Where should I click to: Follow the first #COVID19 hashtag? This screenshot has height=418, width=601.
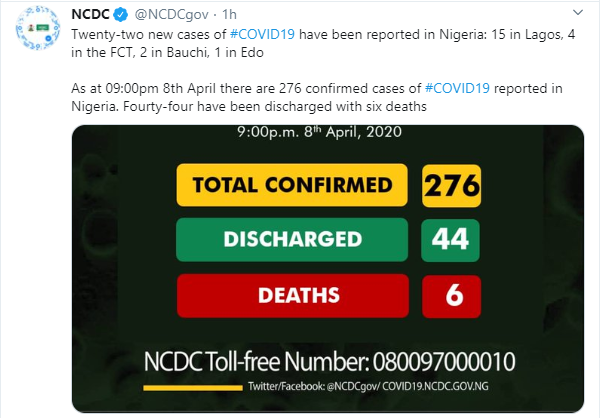pos(262,34)
